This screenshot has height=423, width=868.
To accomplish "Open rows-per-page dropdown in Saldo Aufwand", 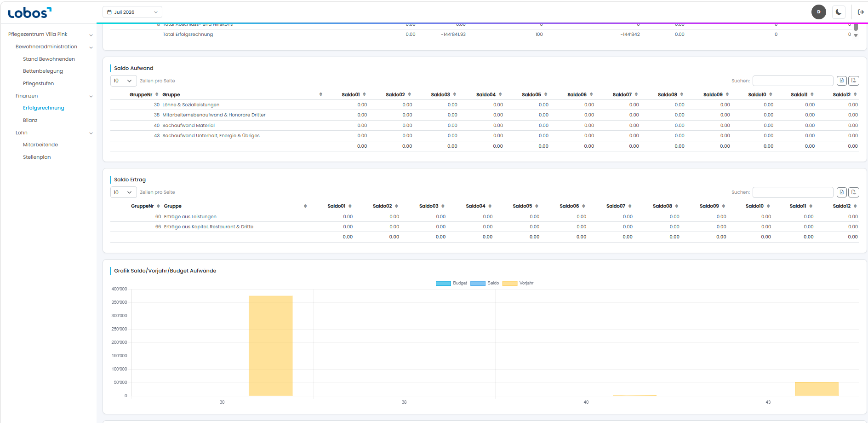I will coord(123,81).
